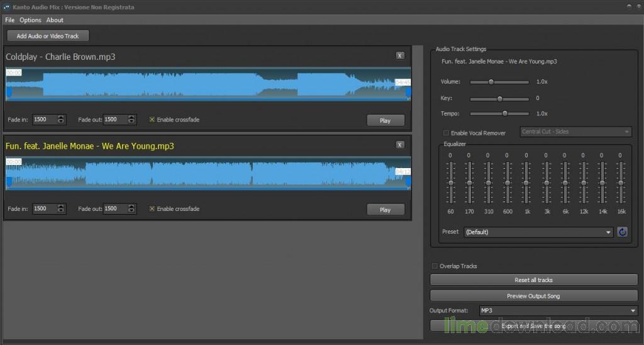
Task: Enable Overlap Tracks checkbox
Action: point(435,266)
